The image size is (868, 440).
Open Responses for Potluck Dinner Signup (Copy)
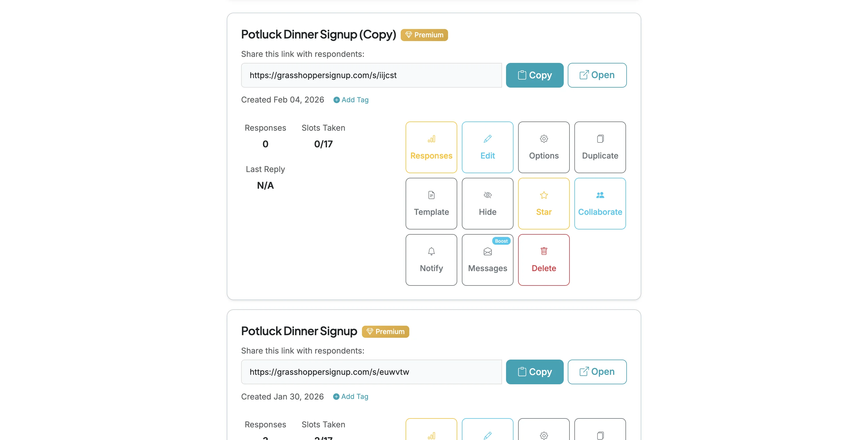point(431,147)
